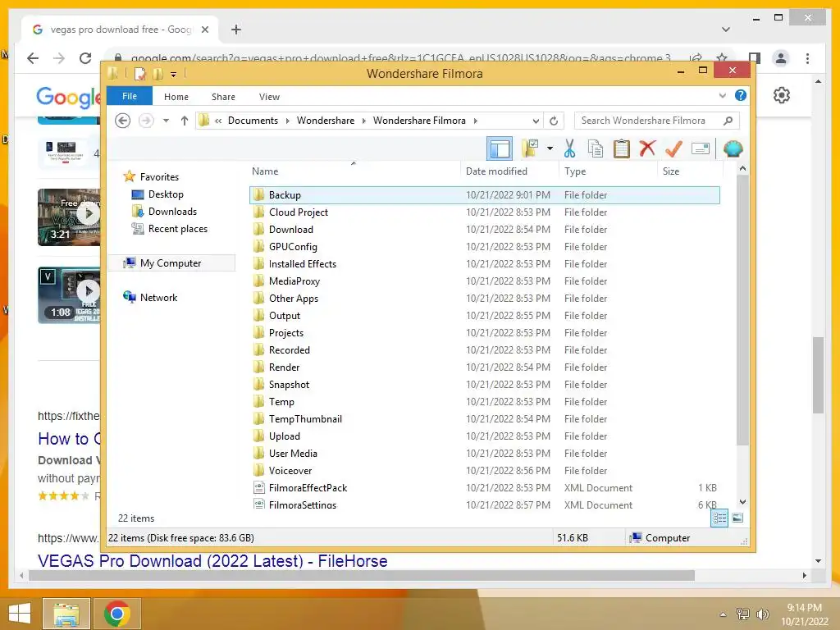Image resolution: width=840 pixels, height=630 pixels.
Task: Click the Up one level arrow
Action: (x=185, y=121)
